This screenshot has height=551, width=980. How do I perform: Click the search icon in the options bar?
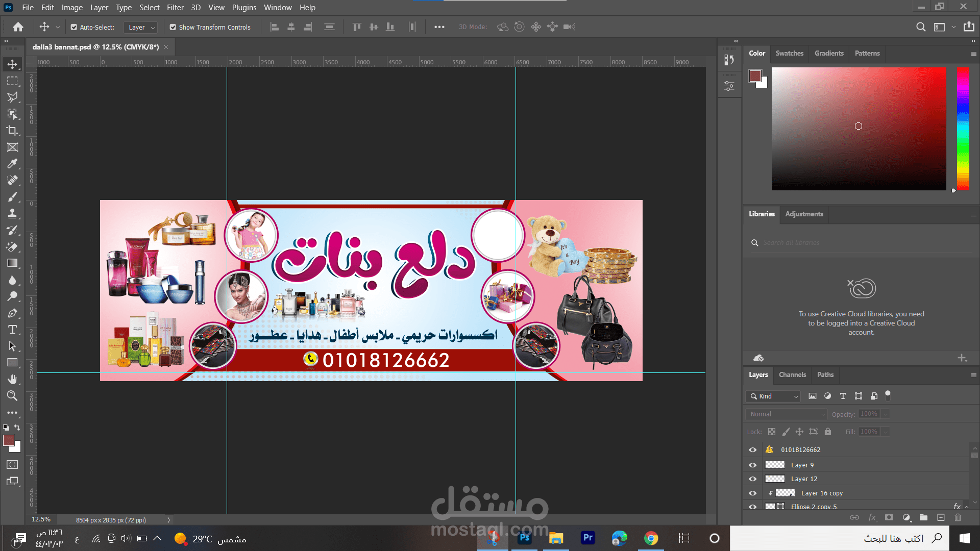[921, 27]
